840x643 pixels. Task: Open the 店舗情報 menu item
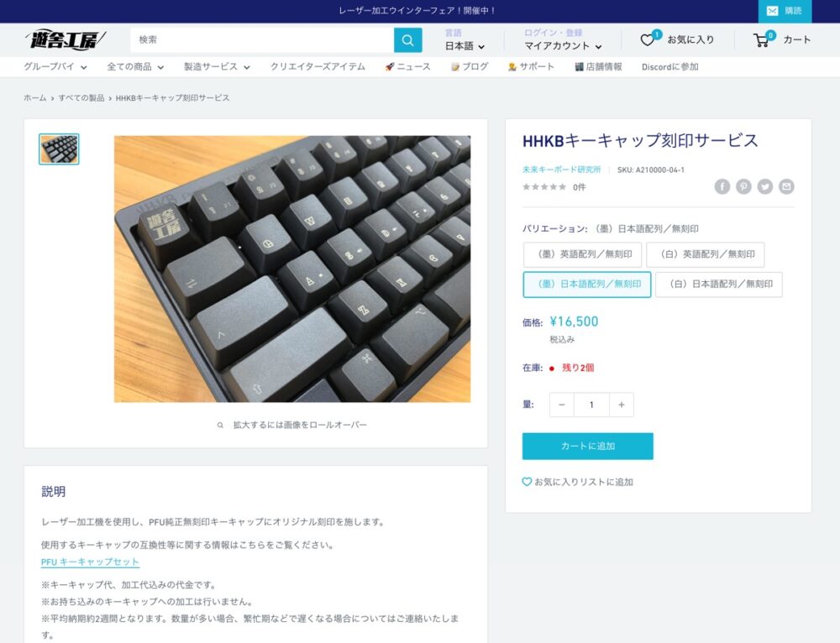point(598,67)
